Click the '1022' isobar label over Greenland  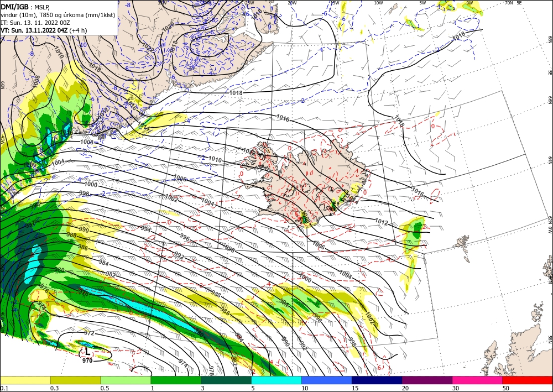148,47
